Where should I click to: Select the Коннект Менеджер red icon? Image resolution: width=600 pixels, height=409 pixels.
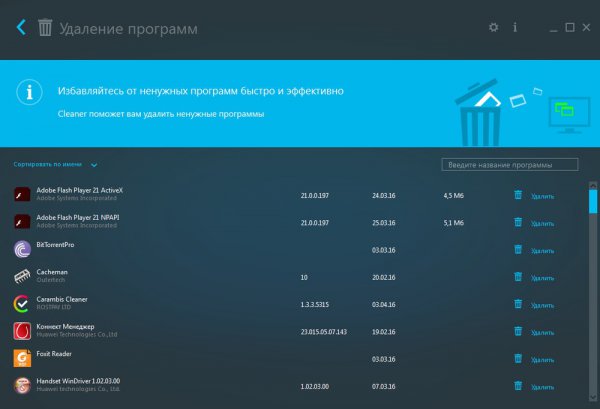pyautogui.click(x=22, y=331)
